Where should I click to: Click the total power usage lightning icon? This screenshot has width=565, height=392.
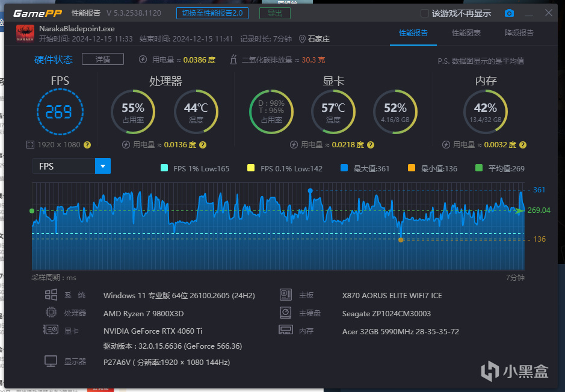[x=143, y=60]
